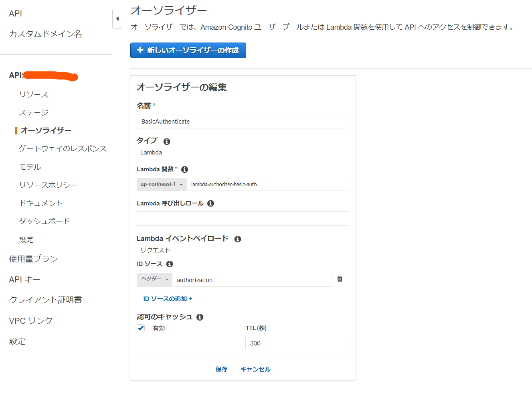The image size is (532, 398).
Task: Select ゲートウェイのレスポンス from the sidebar
Action: [x=63, y=149]
